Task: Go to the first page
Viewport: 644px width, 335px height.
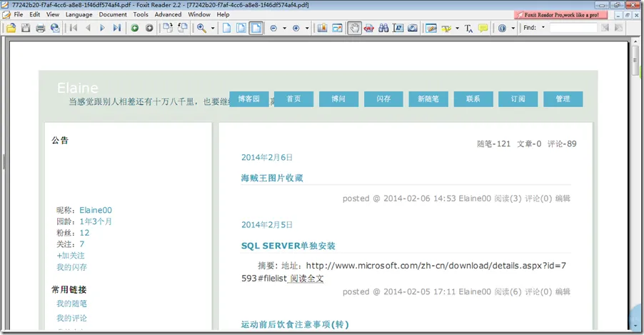Action: pyautogui.click(x=74, y=28)
